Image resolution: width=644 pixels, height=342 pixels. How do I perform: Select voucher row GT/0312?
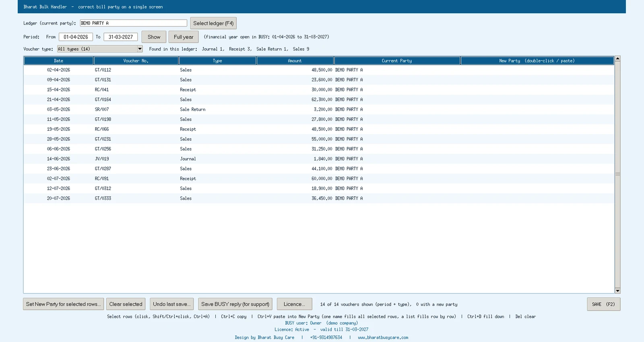[319, 188]
